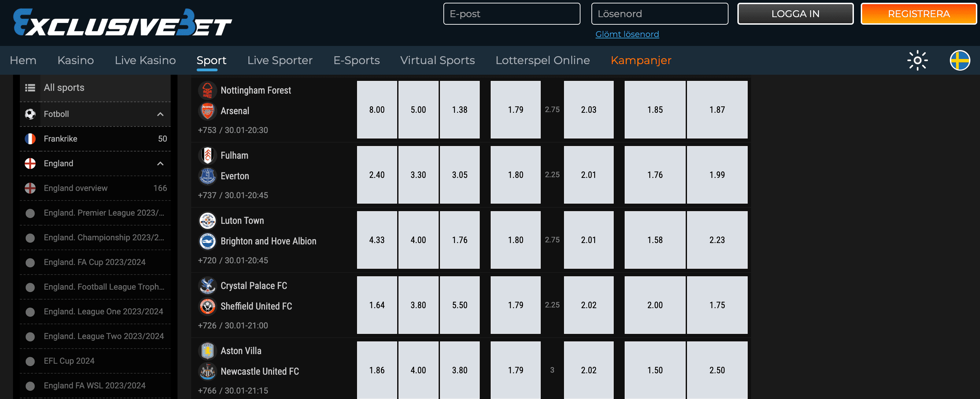Open the Kasino tab

[x=75, y=60]
